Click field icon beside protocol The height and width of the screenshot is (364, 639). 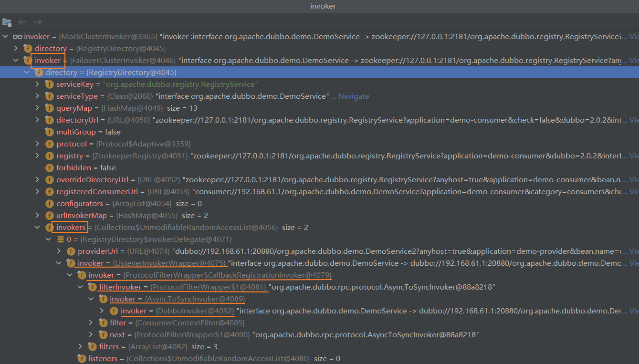[x=49, y=144]
